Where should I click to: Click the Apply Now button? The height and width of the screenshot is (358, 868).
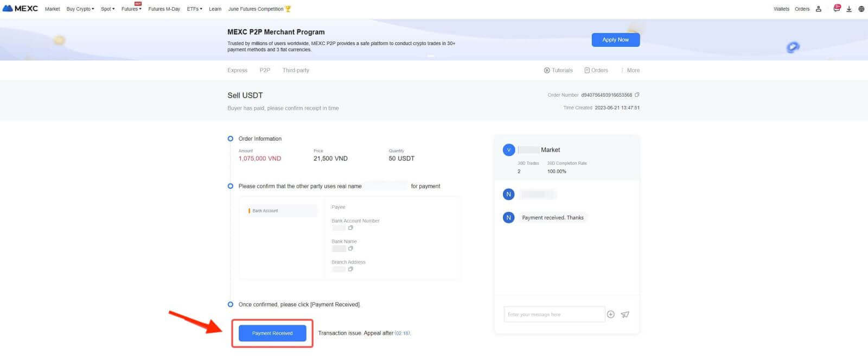pos(616,40)
